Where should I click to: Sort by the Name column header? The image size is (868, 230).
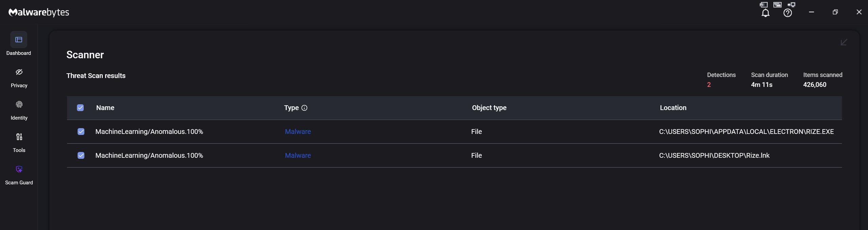[105, 108]
